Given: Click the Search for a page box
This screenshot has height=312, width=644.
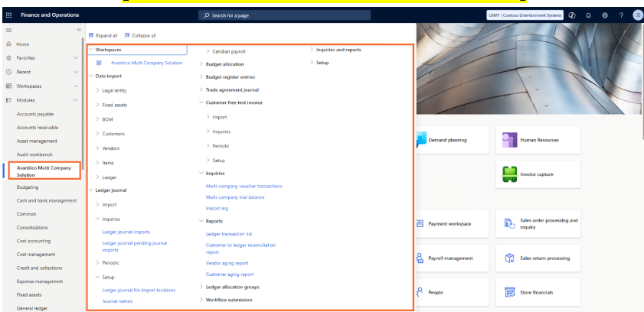Looking at the screenshot, I should (x=284, y=15).
